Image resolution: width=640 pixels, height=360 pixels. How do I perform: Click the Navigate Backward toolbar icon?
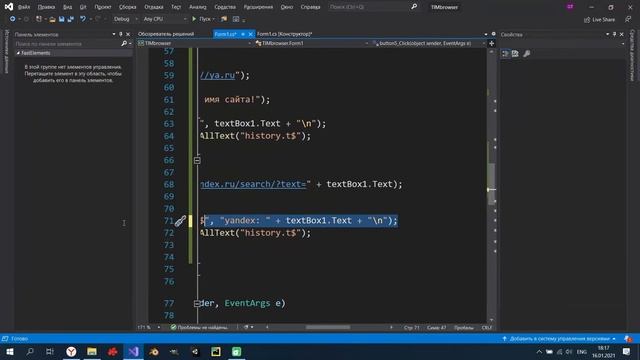tap(13, 19)
